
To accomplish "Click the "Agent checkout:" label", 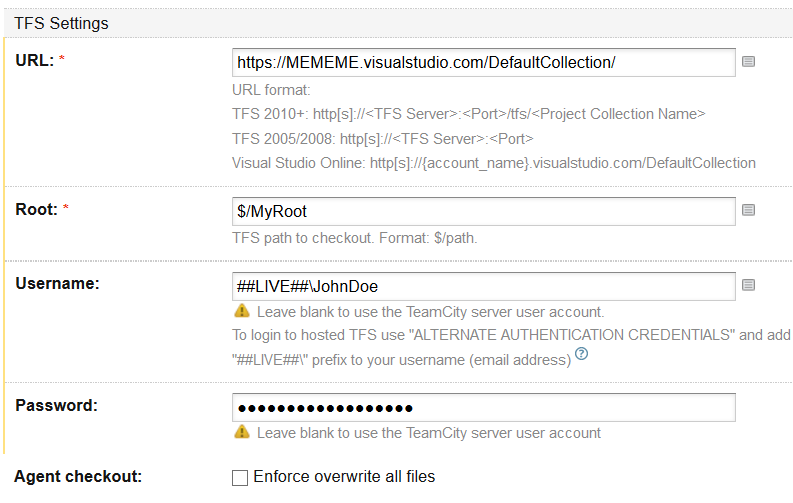I will [x=78, y=477].
